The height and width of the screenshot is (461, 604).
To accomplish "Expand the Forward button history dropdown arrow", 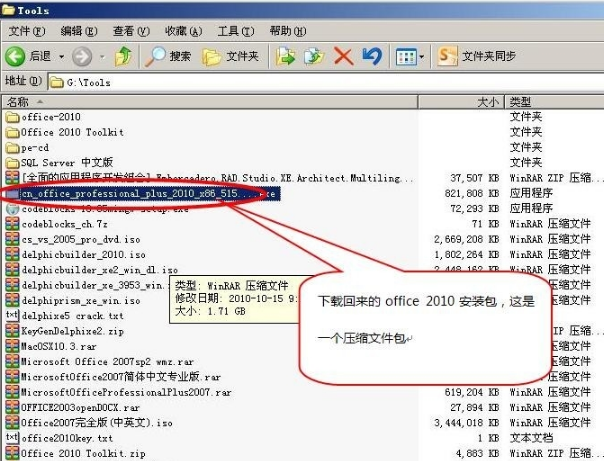I will (100, 56).
